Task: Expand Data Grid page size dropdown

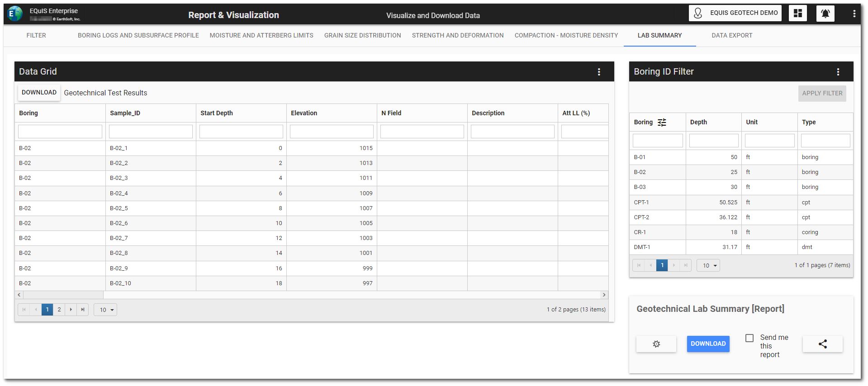Action: 105,310
